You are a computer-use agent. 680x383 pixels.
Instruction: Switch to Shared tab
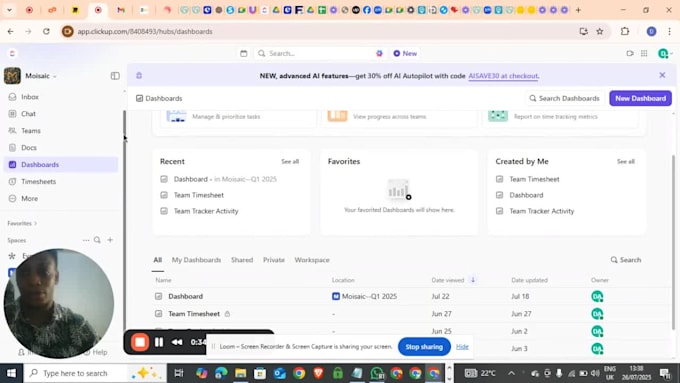[x=242, y=260]
